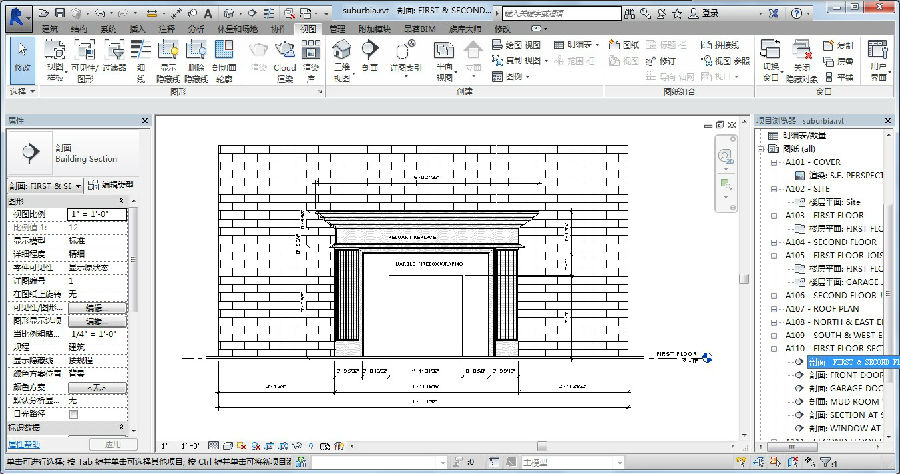
Task: Click the Close Hidden Windows icon
Action: (x=802, y=51)
